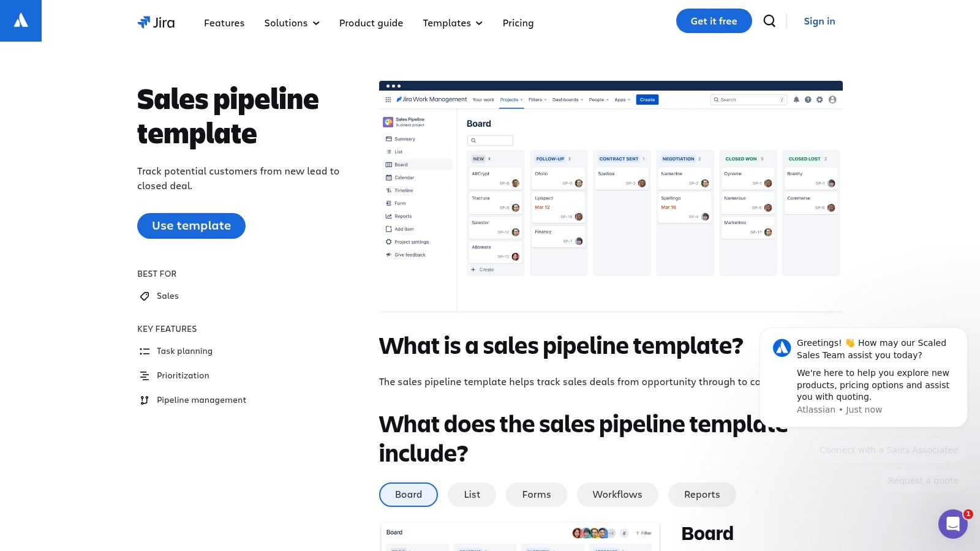Click Give feedback in the preview sidebar

[418, 255]
